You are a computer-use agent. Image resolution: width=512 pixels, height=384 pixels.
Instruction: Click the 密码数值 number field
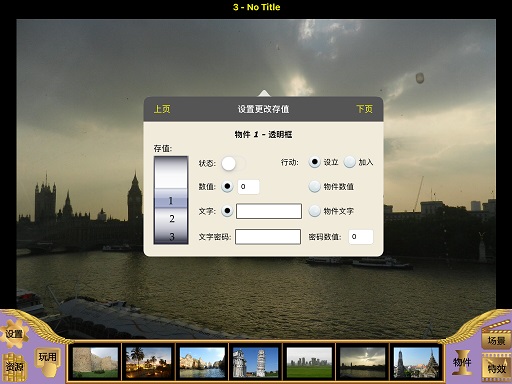[x=361, y=237]
